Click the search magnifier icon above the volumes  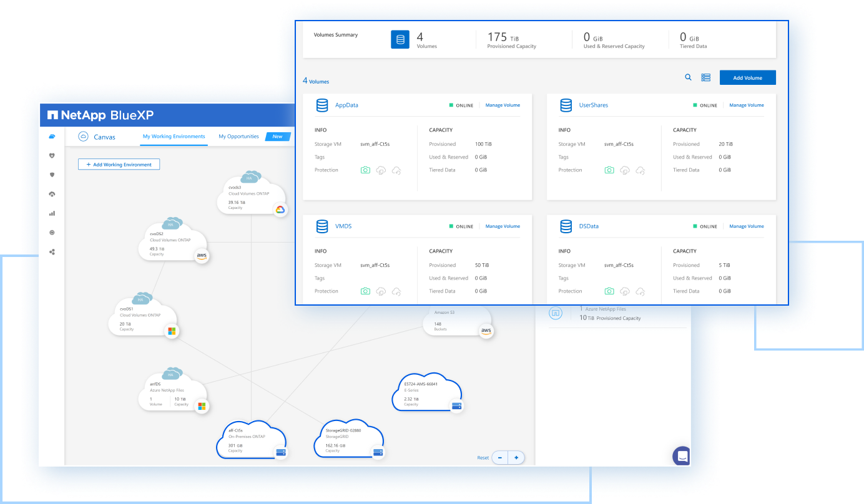pyautogui.click(x=688, y=77)
